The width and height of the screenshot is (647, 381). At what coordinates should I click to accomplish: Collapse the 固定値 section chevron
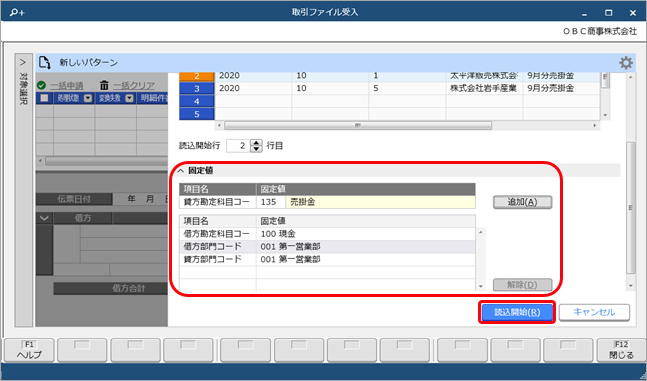[x=181, y=170]
